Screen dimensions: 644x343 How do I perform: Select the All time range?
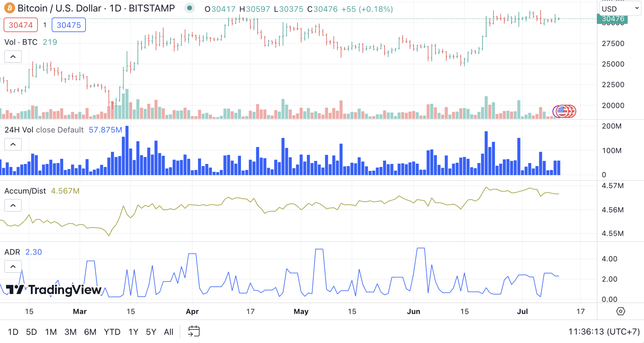point(169,332)
